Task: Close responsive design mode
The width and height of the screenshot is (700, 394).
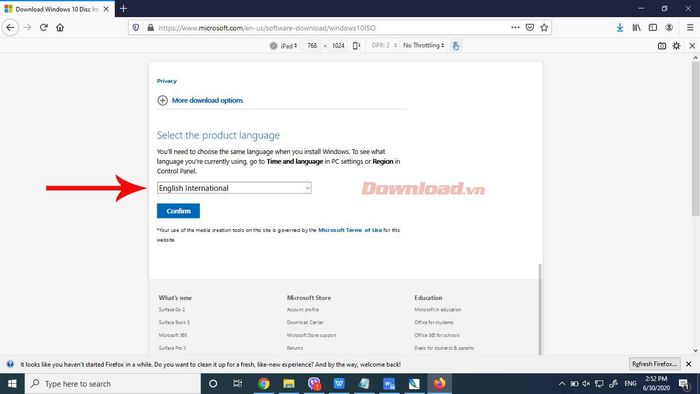Action: coord(692,46)
